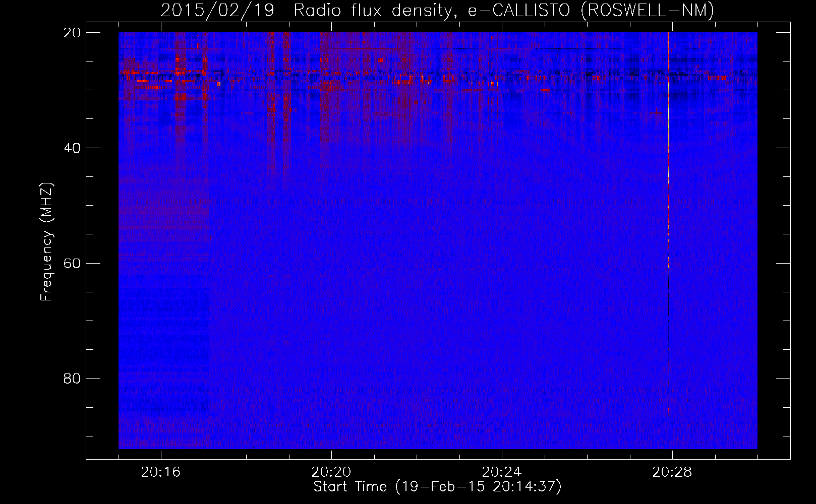Click the 20:28 time tick label
Screen dimensions: 816x504
(x=672, y=472)
